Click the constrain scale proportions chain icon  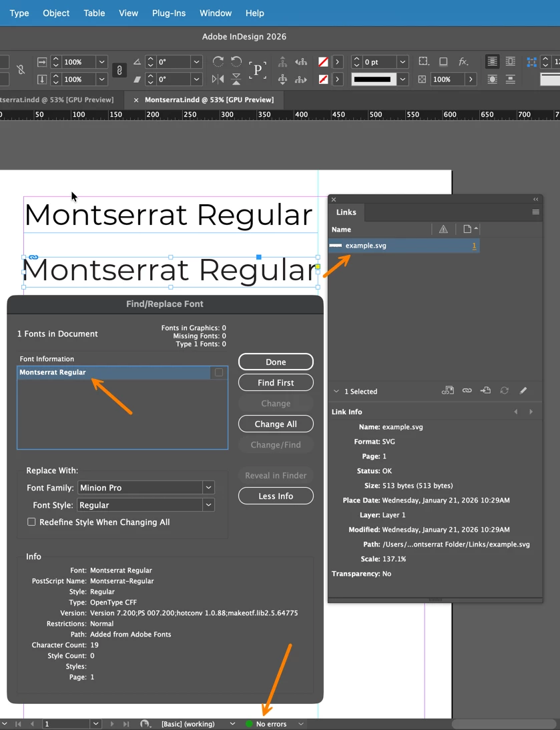pyautogui.click(x=119, y=70)
